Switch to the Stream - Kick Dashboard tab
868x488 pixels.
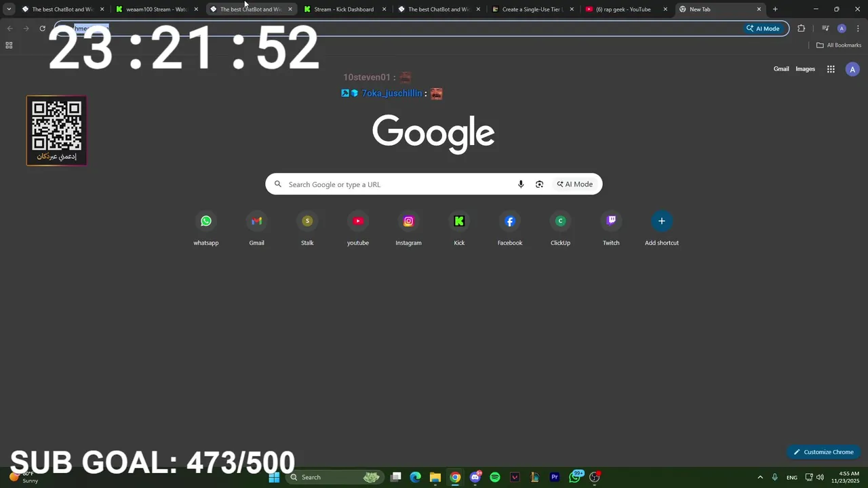[x=346, y=9]
